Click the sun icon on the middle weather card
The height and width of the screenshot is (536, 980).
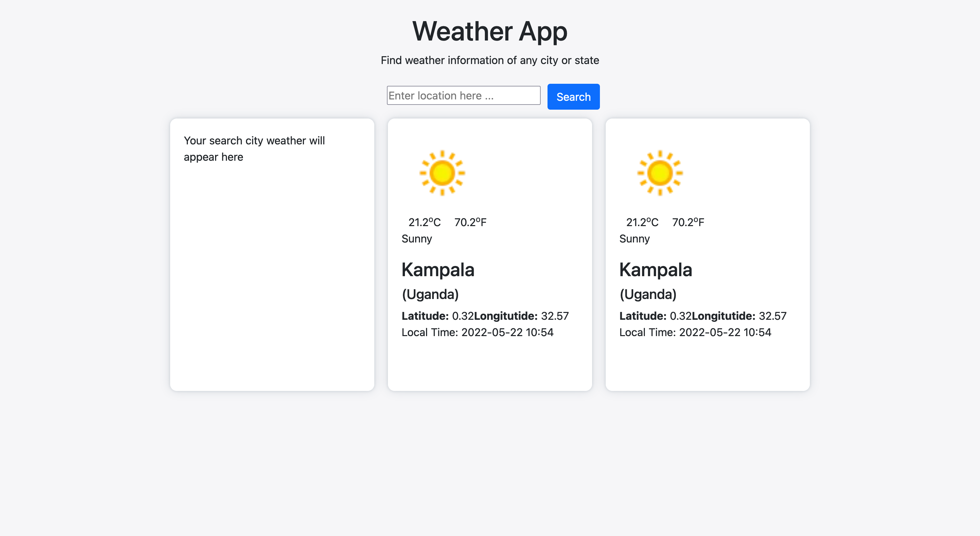click(x=442, y=173)
